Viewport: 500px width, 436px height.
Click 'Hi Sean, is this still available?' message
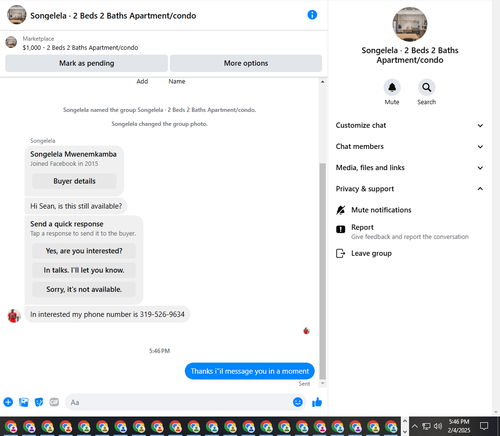pos(76,206)
